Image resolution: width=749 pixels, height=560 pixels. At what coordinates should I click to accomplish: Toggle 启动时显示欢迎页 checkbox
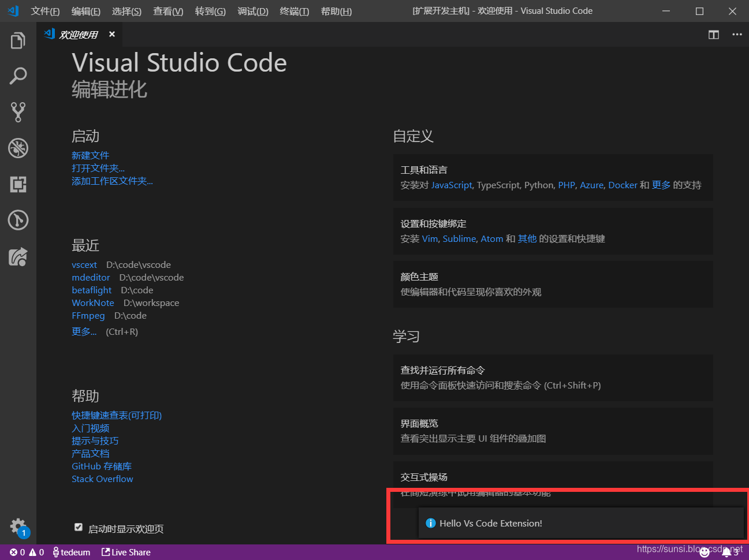79,527
